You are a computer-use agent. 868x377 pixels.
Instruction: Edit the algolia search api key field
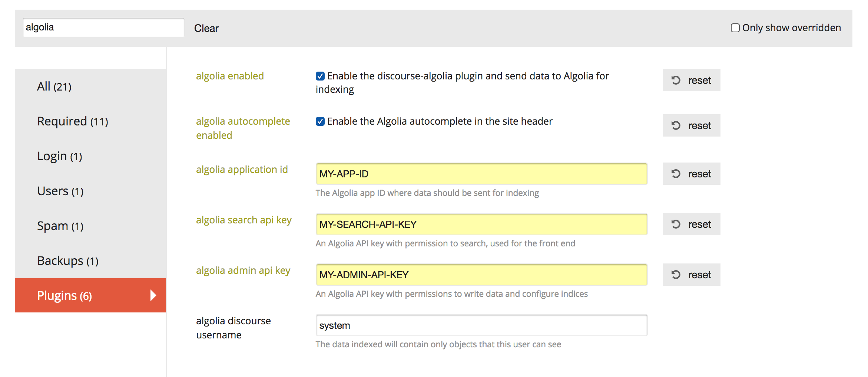tap(481, 224)
